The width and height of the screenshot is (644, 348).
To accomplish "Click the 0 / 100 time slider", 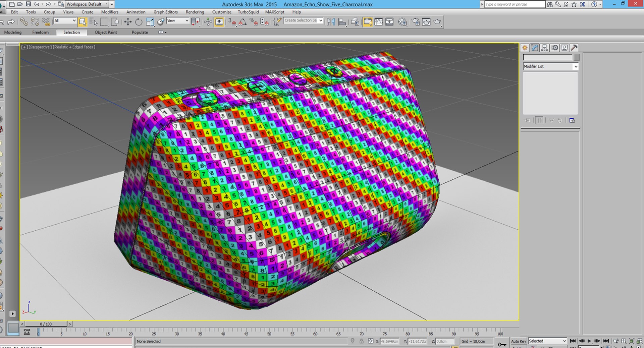I will click(x=46, y=324).
